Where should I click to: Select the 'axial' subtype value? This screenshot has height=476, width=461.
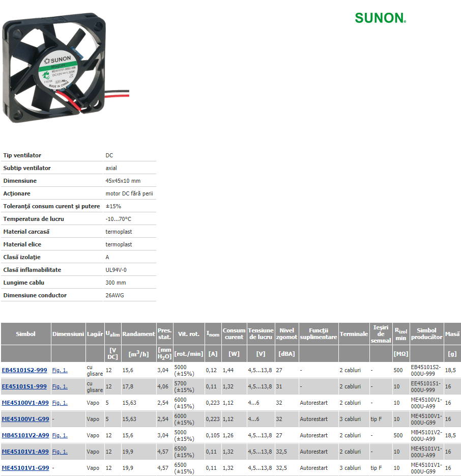pos(111,168)
